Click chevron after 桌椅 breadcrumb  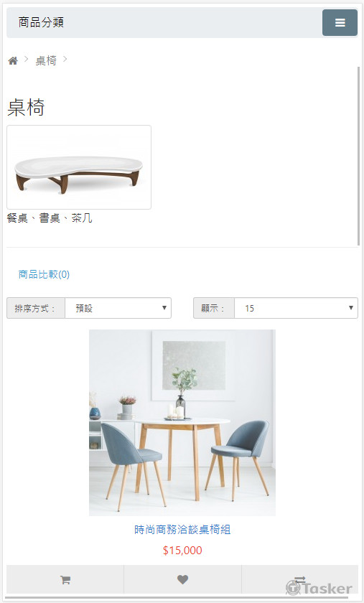pos(65,59)
